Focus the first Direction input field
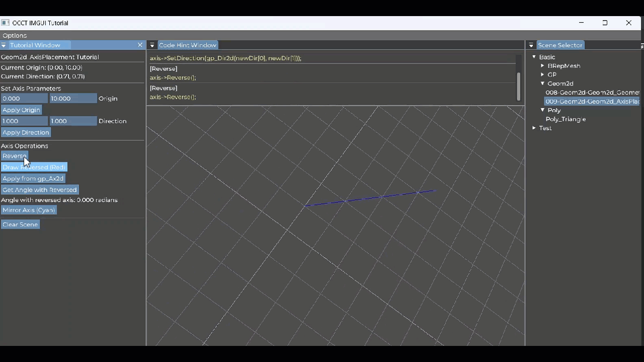 coord(24,121)
